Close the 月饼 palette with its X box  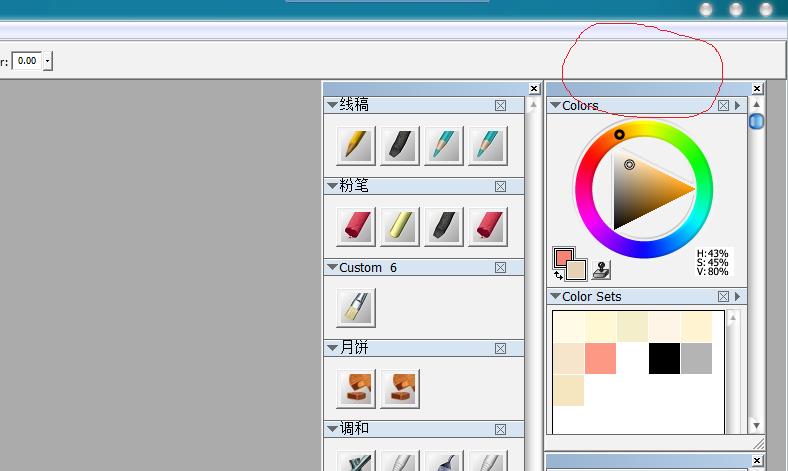[500, 348]
